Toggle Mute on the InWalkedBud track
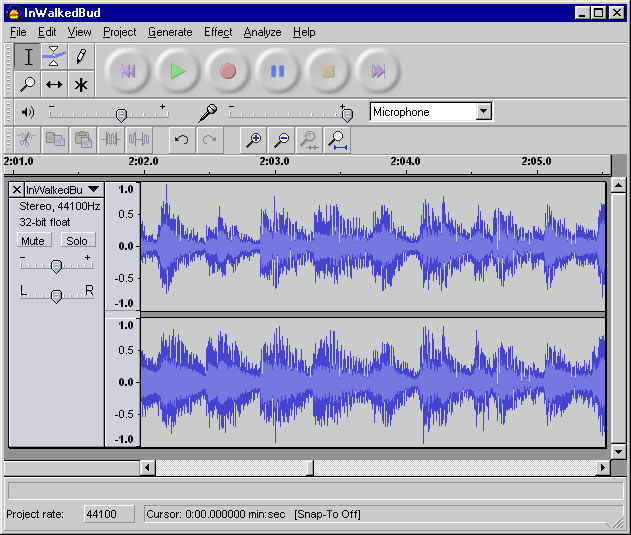Image resolution: width=631 pixels, height=535 pixels. coord(33,240)
